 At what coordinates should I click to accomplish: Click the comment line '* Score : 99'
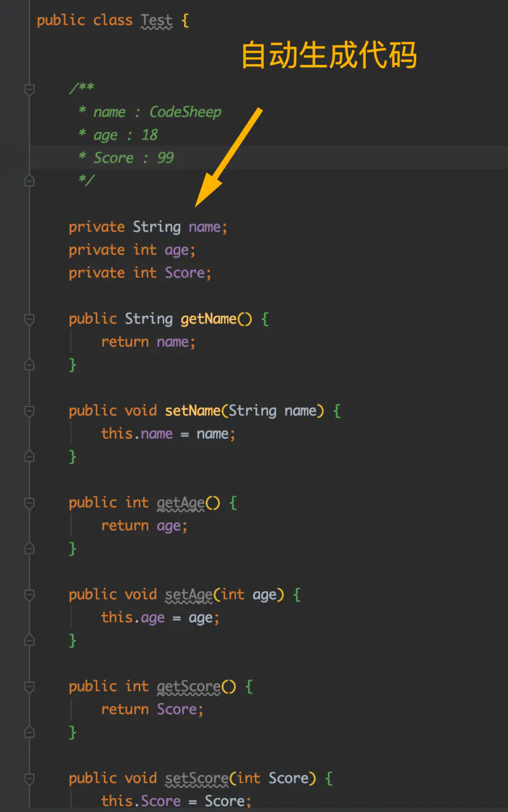[x=126, y=158]
